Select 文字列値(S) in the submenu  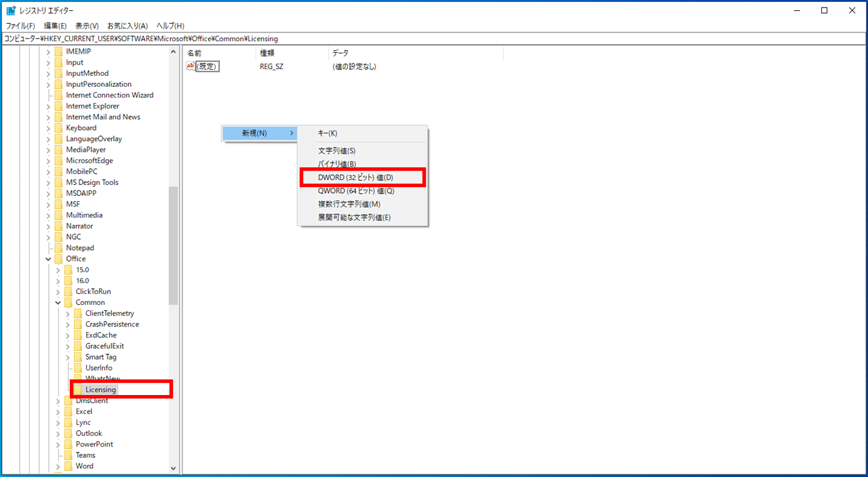tap(362, 150)
